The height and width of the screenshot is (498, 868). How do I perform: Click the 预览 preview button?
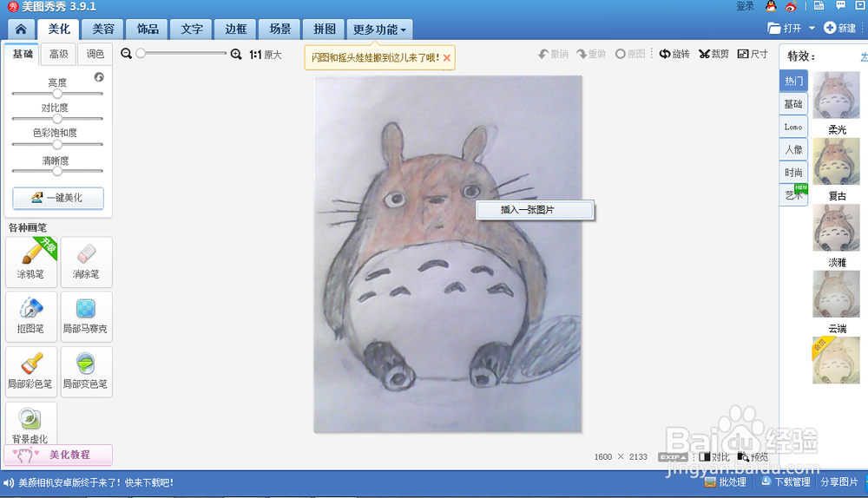point(753,456)
